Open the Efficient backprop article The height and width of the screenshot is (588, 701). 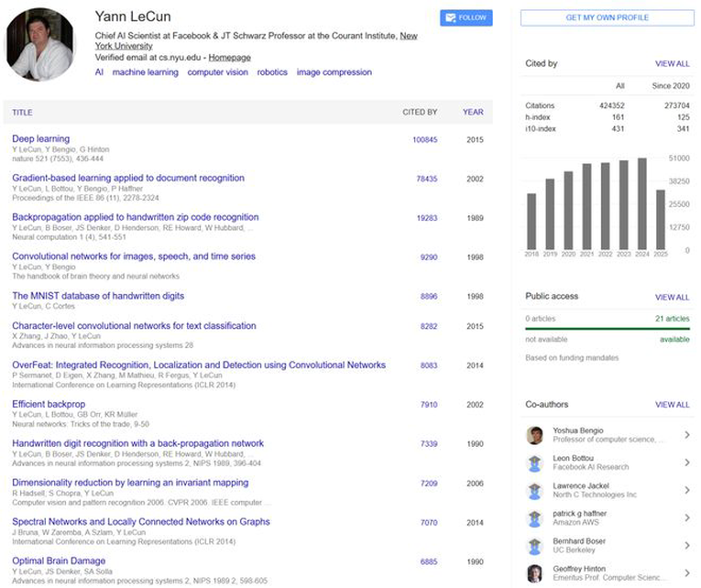coord(49,404)
